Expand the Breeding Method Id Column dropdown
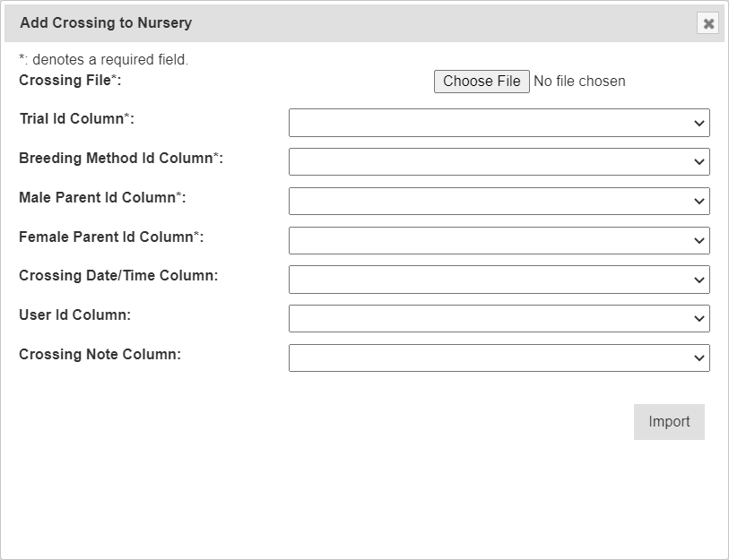This screenshot has width=729, height=560. click(x=499, y=162)
